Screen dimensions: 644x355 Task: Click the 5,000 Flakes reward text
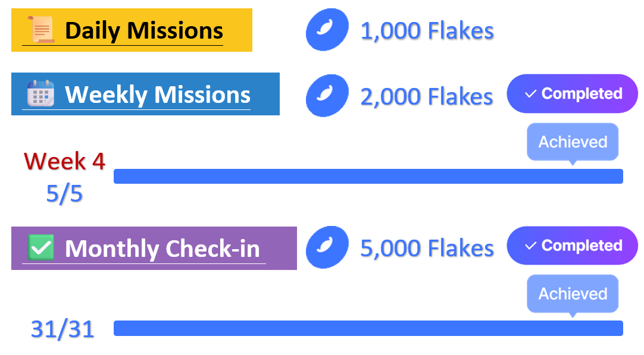[427, 249]
